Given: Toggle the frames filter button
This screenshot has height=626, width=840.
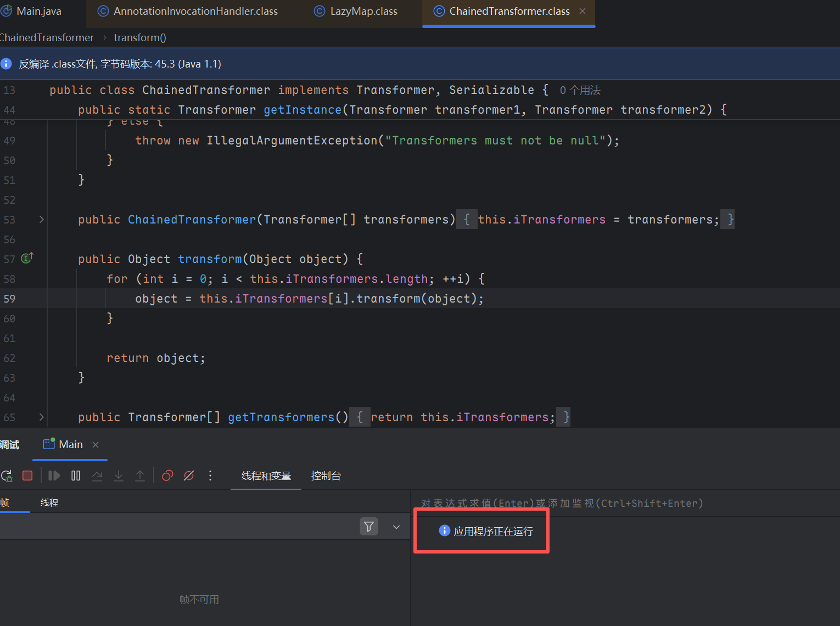Looking at the screenshot, I should (x=369, y=527).
